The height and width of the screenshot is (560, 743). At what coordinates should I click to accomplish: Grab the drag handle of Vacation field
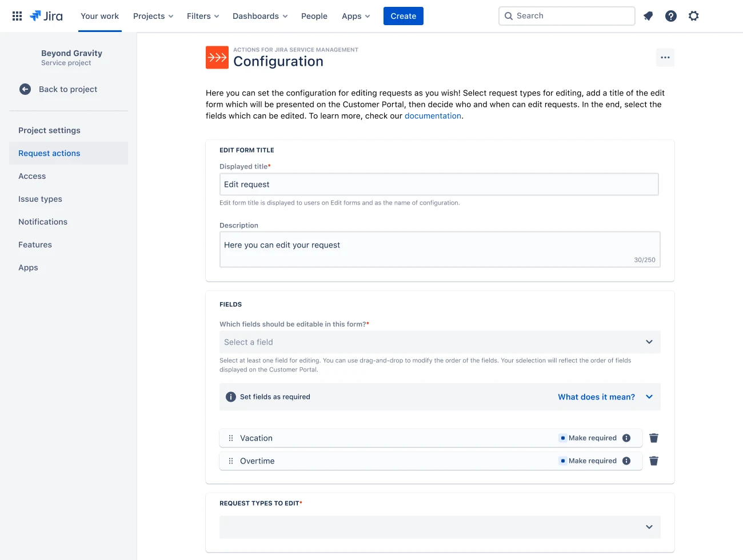231,438
